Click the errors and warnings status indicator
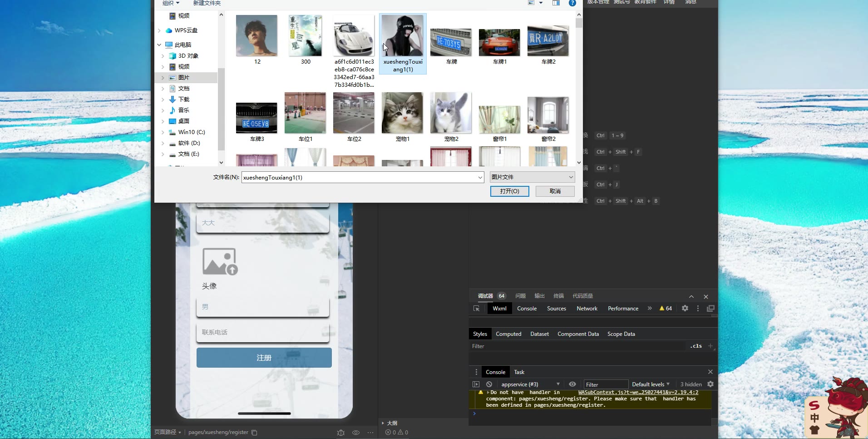This screenshot has width=868, height=439. point(397,433)
